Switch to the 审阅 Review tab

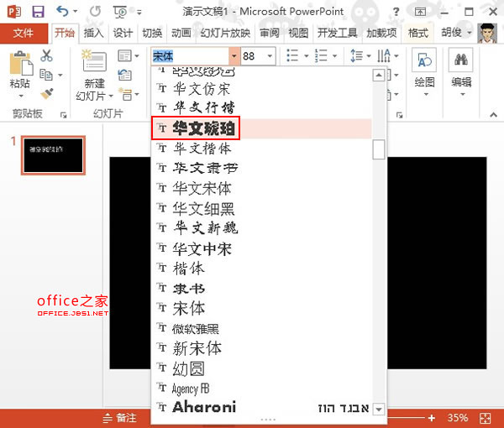[x=270, y=33]
